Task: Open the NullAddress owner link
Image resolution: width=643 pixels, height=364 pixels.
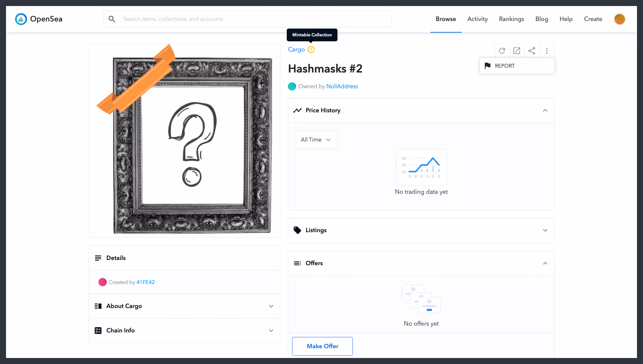Action: 342,86
